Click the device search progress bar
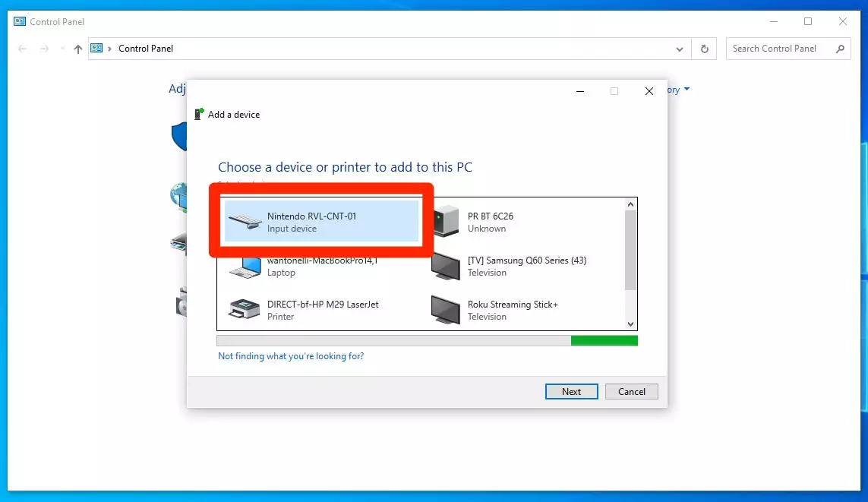The height and width of the screenshot is (502, 868). pos(427,341)
